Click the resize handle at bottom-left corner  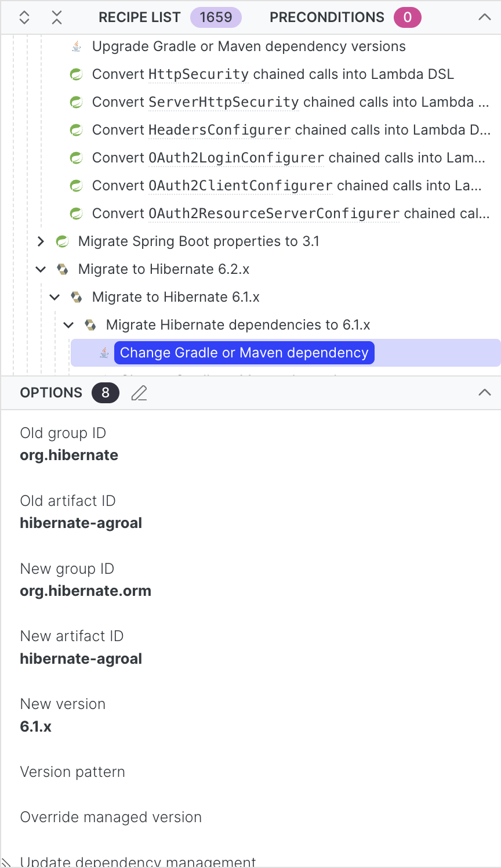coord(6,862)
